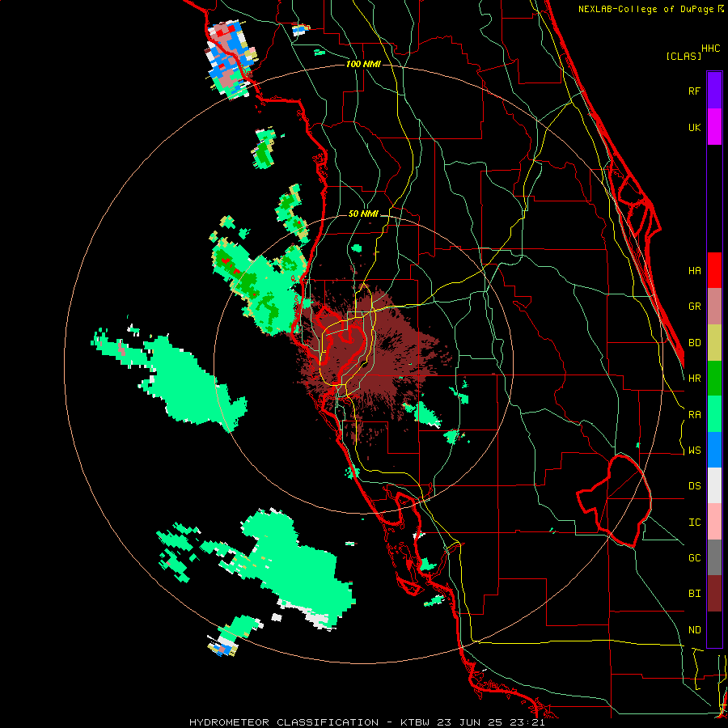The height and width of the screenshot is (728, 728).
Task: Click the 'RF' legend label
Action: (x=694, y=91)
